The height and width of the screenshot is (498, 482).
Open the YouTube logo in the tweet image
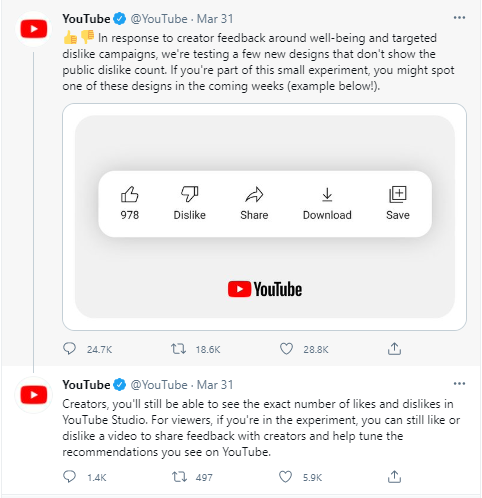265,289
